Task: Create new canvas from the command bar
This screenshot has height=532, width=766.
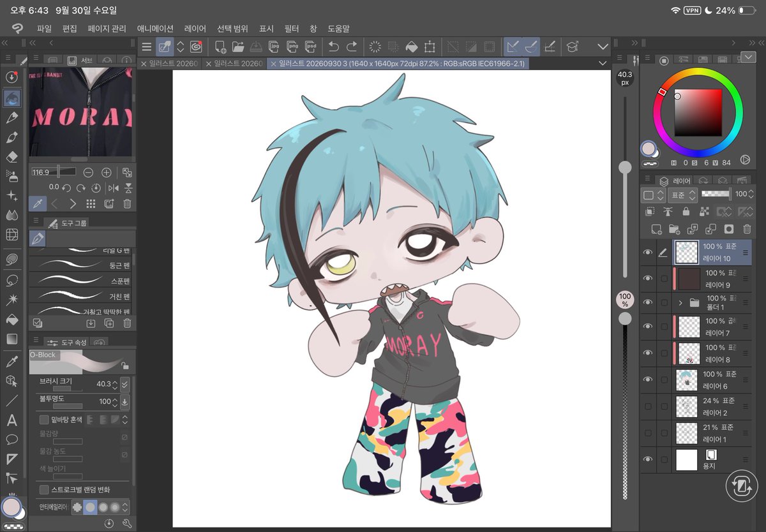Action: pos(220,47)
